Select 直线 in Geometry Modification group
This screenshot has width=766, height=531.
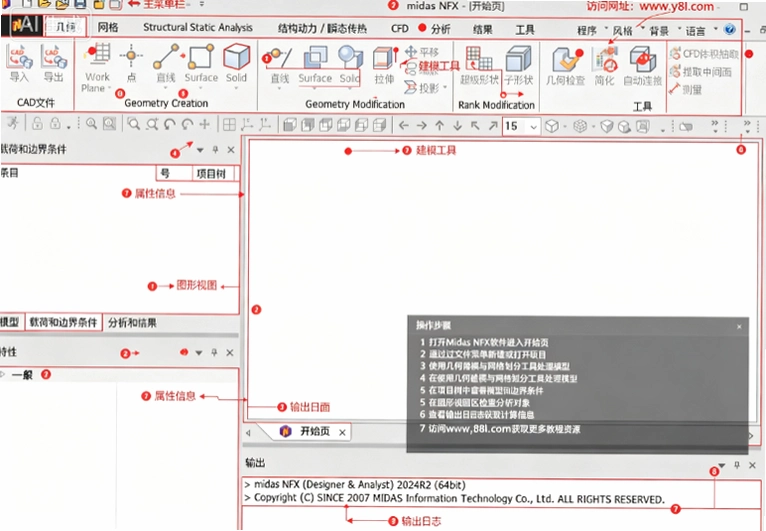coord(279,65)
